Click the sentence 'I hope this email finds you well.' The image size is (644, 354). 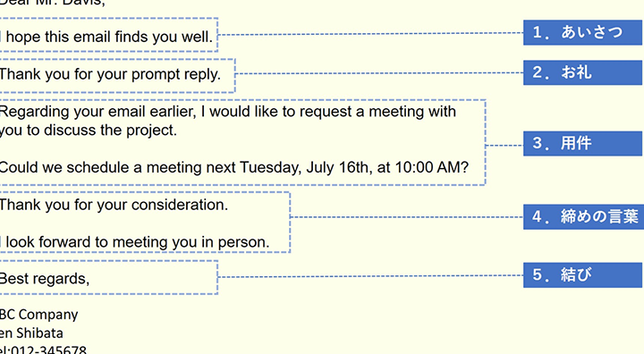pos(106,37)
